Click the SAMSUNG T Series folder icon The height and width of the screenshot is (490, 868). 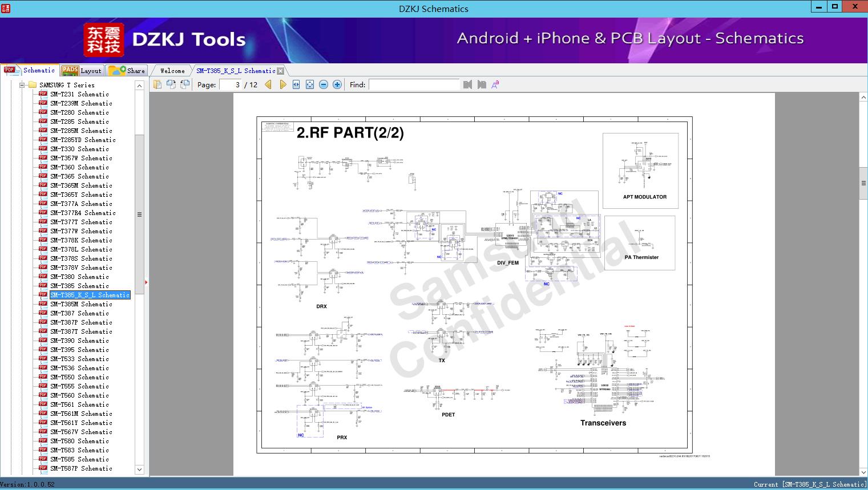point(33,85)
